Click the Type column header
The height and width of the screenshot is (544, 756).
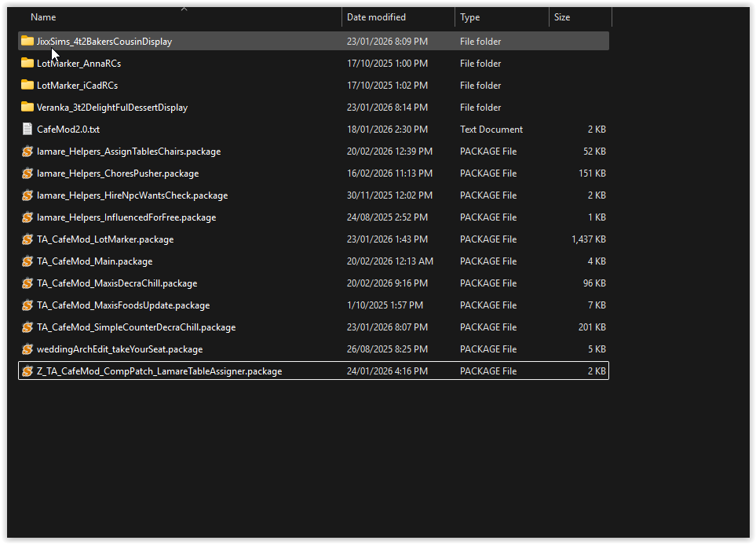coord(469,16)
